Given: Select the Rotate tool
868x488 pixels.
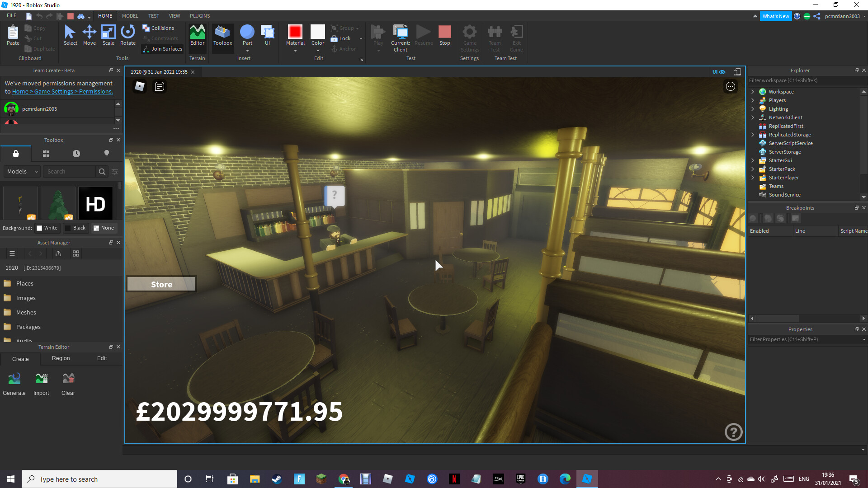Looking at the screenshot, I should click(127, 35).
